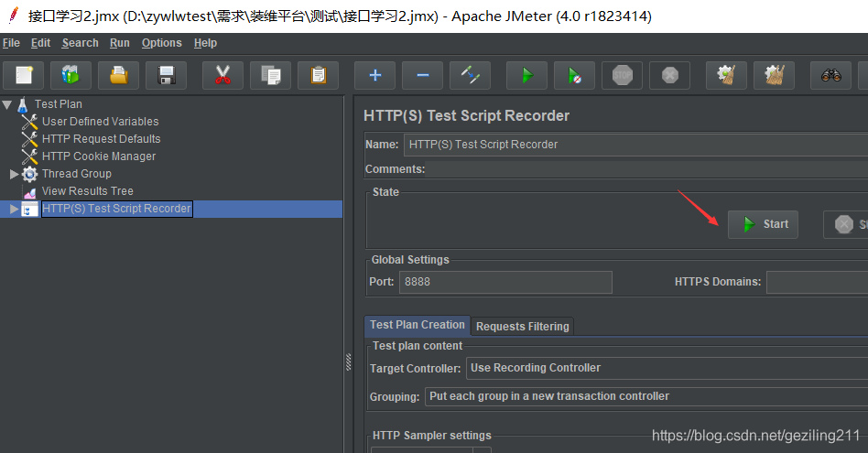Collapse the Test Plan tree node
Image resolution: width=868 pixels, height=453 pixels.
(7, 104)
